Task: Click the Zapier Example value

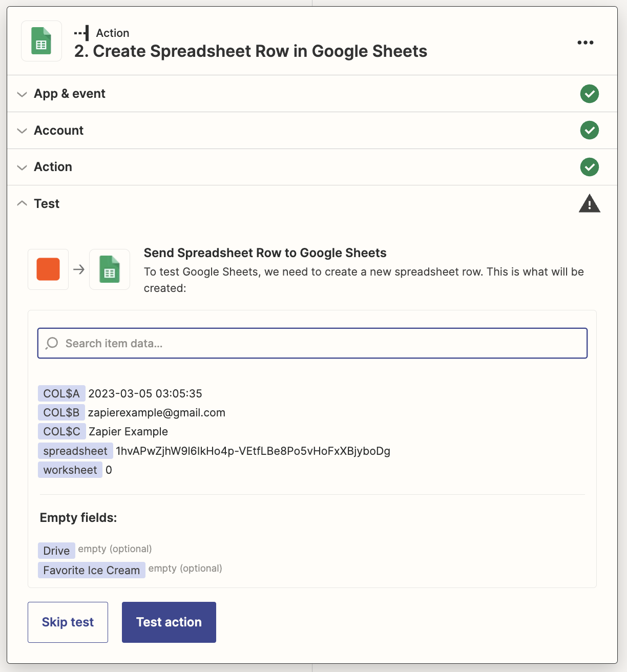Action: [x=129, y=432]
